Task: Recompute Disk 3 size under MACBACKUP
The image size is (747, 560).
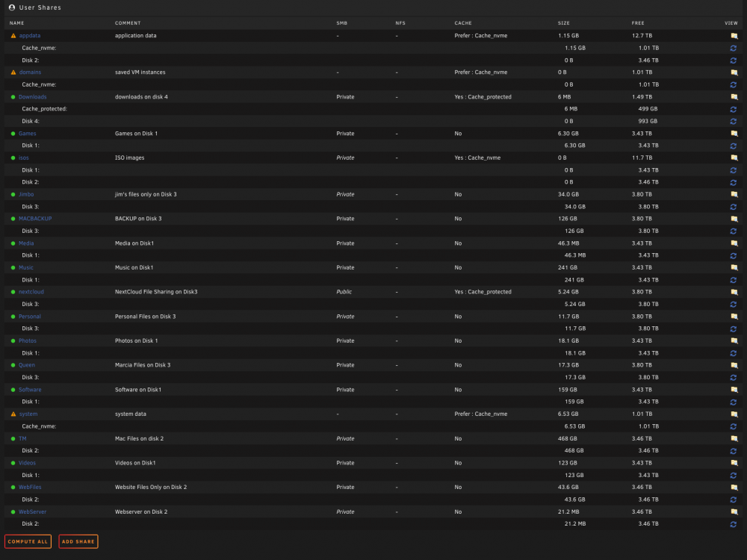Action: [734, 231]
